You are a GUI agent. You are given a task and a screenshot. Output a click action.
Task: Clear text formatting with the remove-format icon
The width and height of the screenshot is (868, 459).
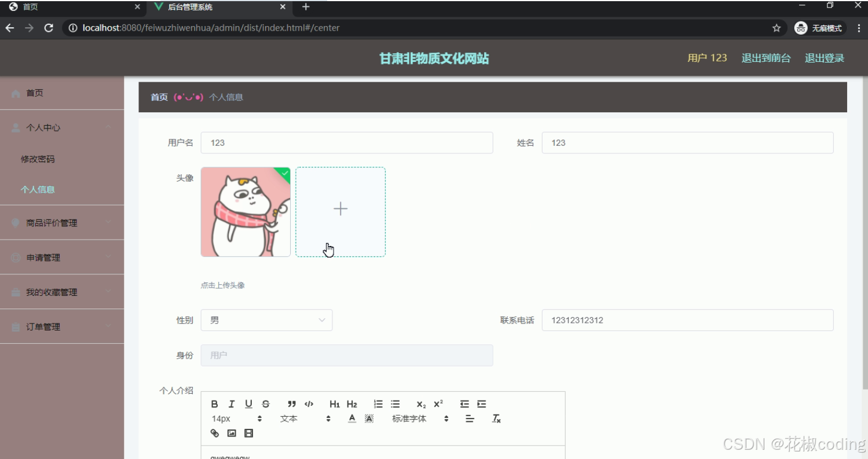496,418
